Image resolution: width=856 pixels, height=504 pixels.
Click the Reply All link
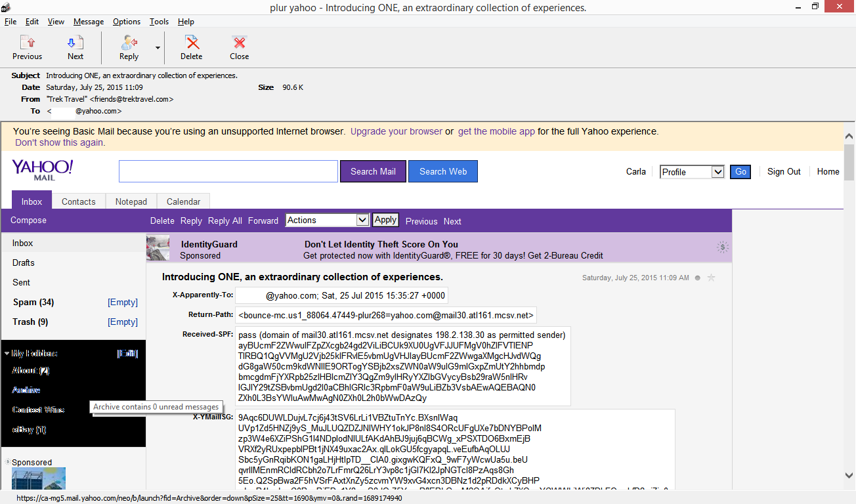(225, 221)
